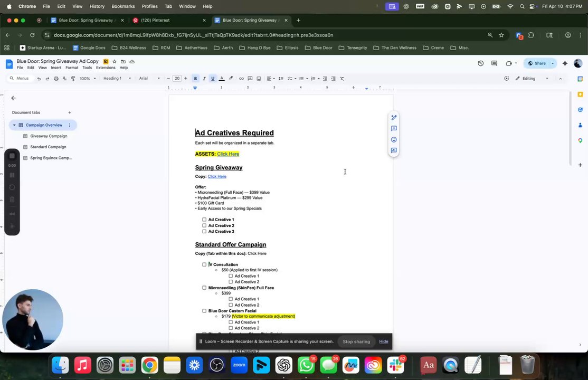588x380 pixels.
Task: Tick the IV Consultation checkbox
Action: (204, 264)
